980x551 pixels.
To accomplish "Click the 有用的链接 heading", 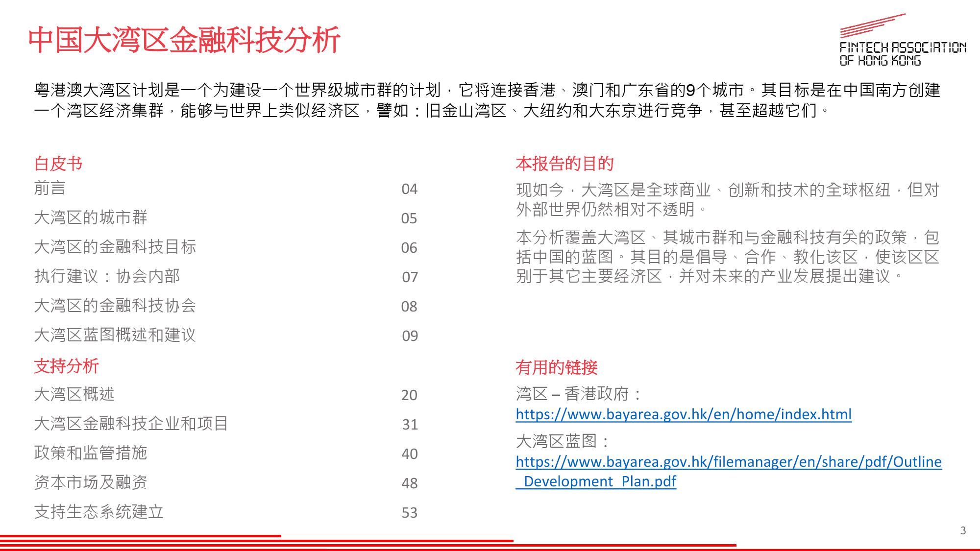I will tap(556, 367).
